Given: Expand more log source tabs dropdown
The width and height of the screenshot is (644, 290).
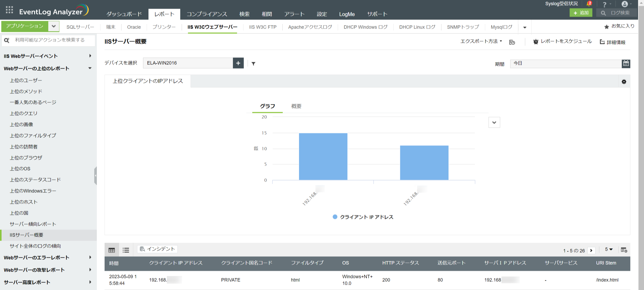Looking at the screenshot, I should coord(525,27).
